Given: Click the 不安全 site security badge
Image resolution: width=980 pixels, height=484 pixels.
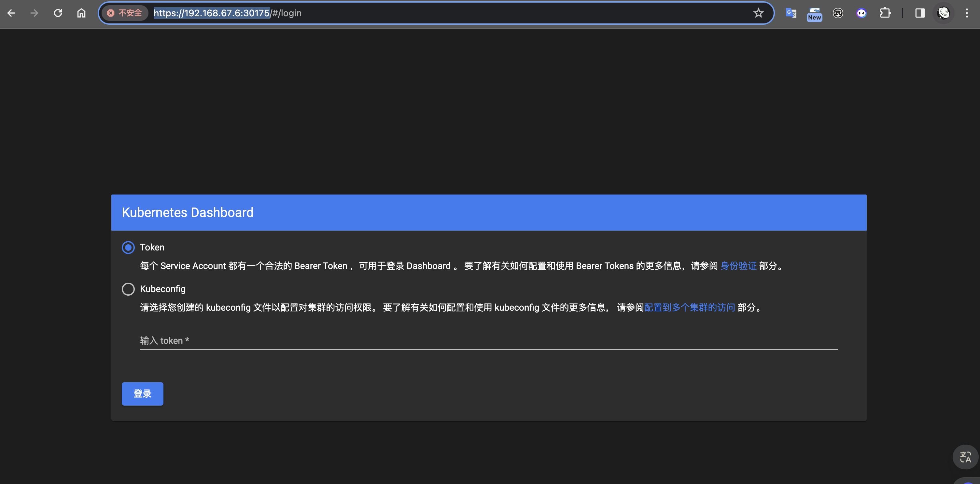Looking at the screenshot, I should click(x=125, y=13).
